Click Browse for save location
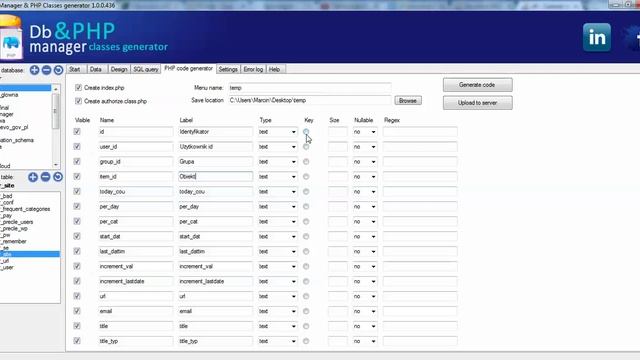640x360 pixels. tap(408, 100)
